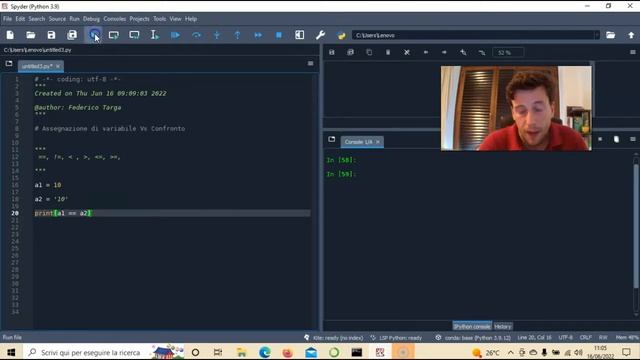This screenshot has height=360, width=640.
Task: Switch to History bottom tab
Action: (x=502, y=327)
